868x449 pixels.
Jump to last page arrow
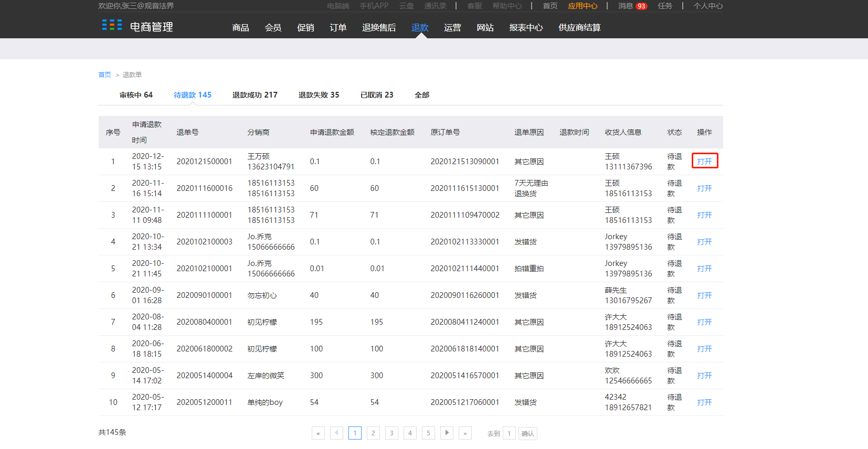[465, 433]
